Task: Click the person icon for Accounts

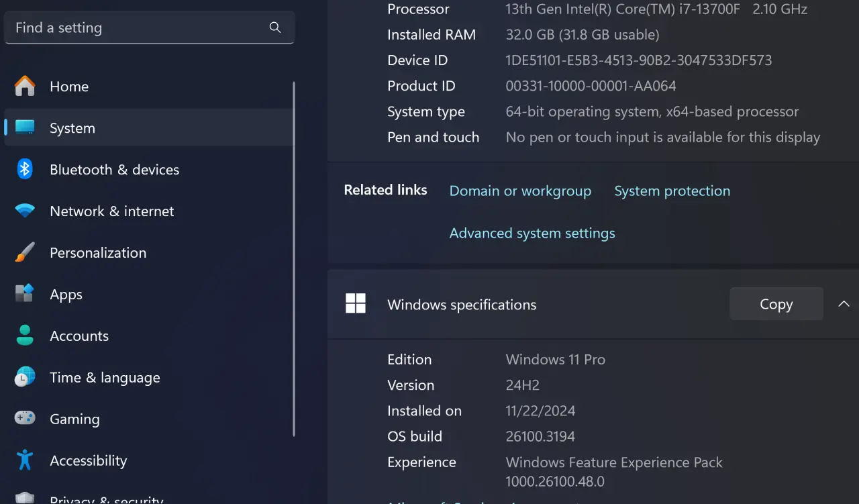Action: [x=25, y=336]
